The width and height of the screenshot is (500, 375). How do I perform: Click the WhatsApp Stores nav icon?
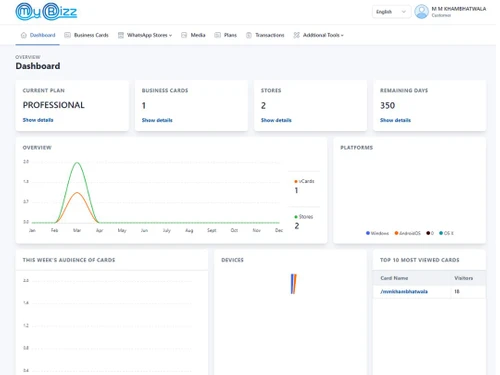[121, 35]
